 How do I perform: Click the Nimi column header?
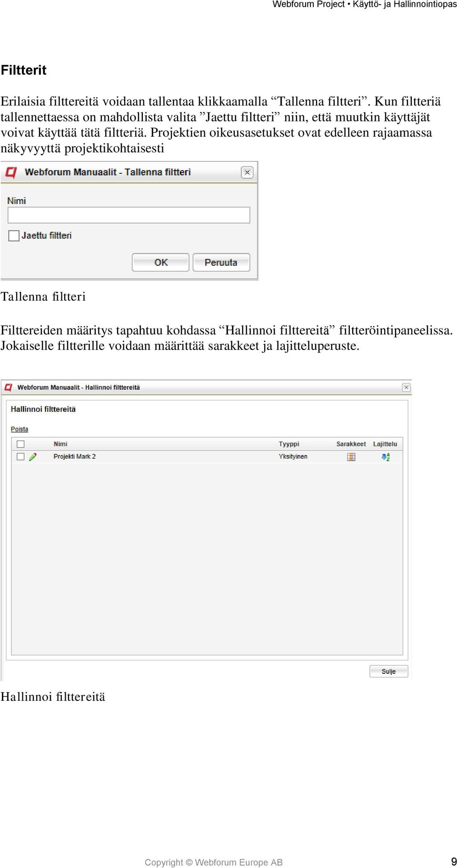coord(60,444)
